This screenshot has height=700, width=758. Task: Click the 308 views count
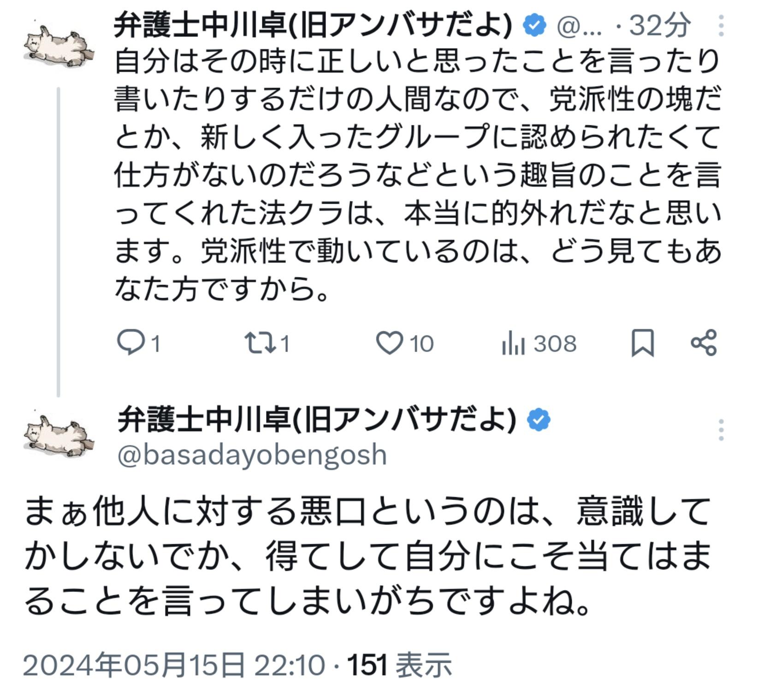click(555, 344)
